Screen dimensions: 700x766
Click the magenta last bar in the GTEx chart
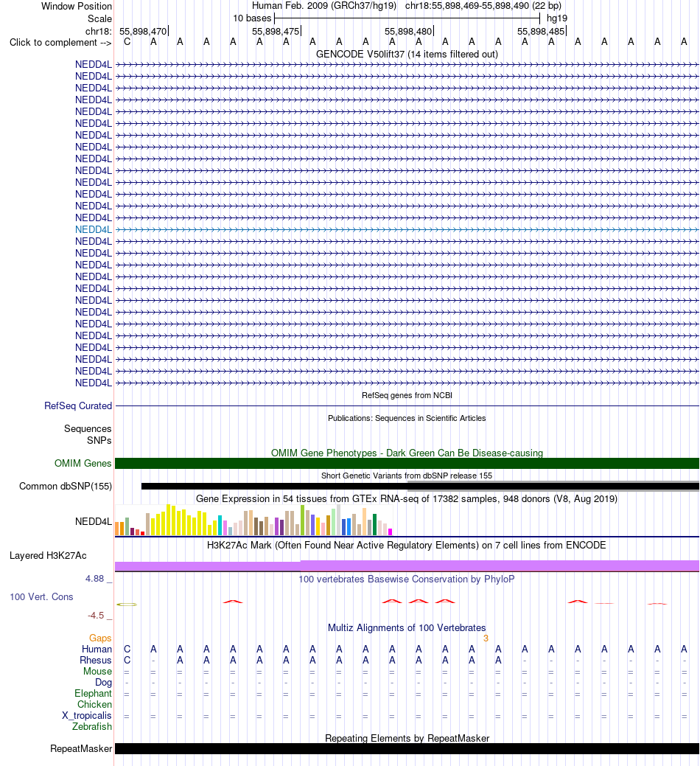tap(390, 532)
